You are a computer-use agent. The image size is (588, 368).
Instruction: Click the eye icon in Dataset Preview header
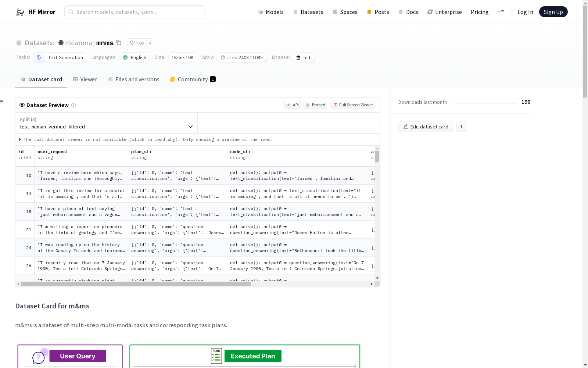(22, 105)
